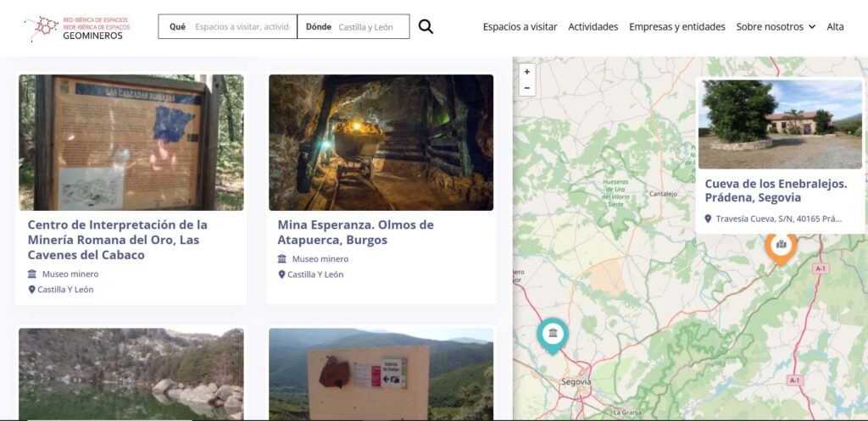Viewport: 868px width, 421px height.
Task: Open Empresas y entidades menu item
Action: [677, 26]
